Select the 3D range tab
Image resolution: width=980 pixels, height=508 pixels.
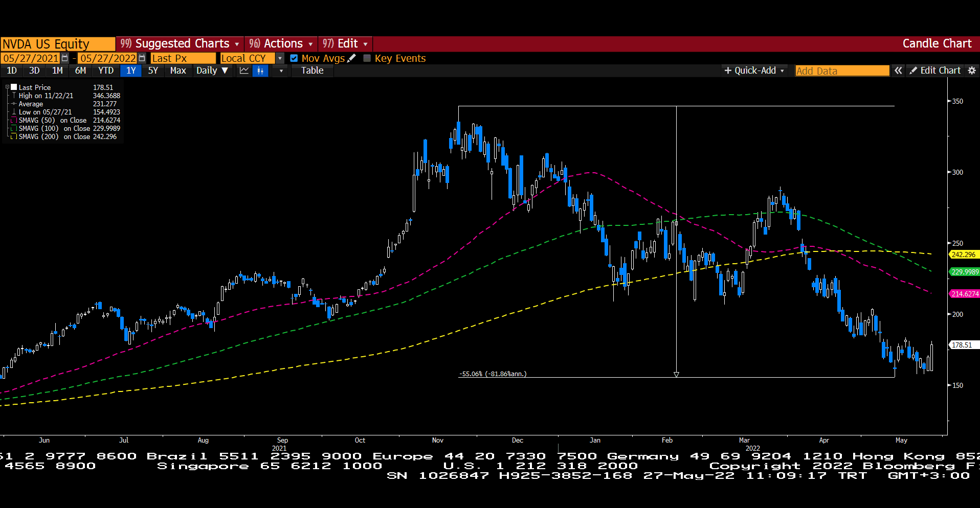(34, 71)
